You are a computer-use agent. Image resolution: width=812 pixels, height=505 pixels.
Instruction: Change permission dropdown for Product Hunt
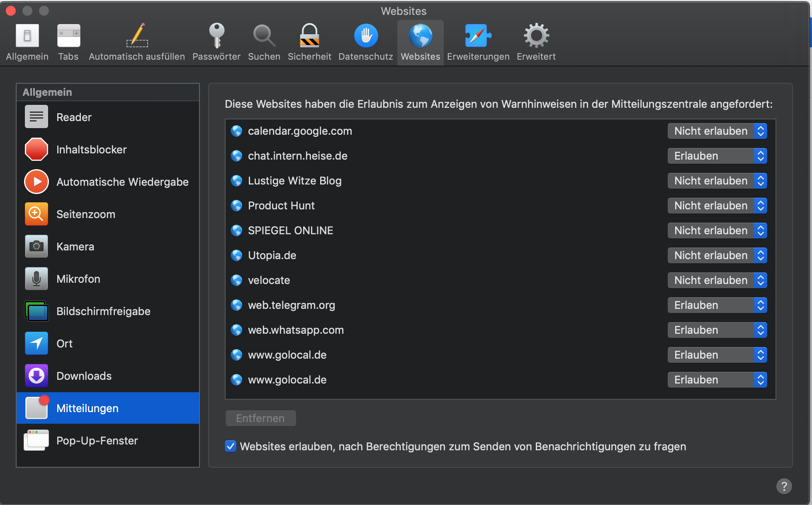tap(717, 206)
